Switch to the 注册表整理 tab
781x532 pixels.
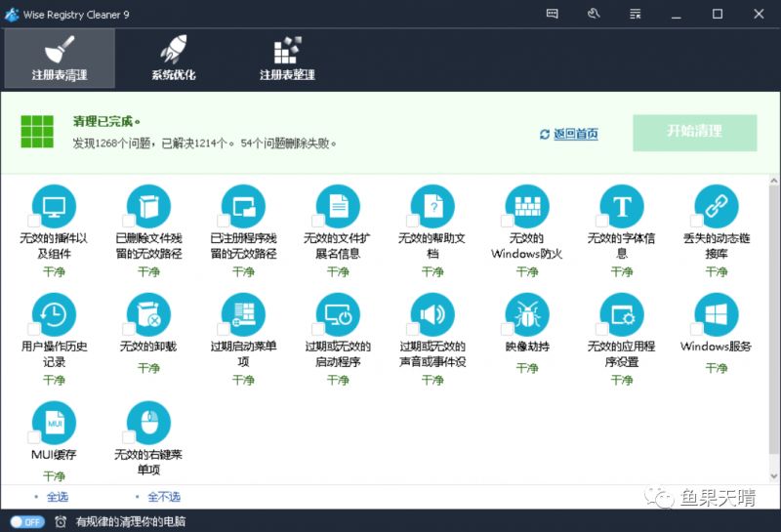(287, 59)
